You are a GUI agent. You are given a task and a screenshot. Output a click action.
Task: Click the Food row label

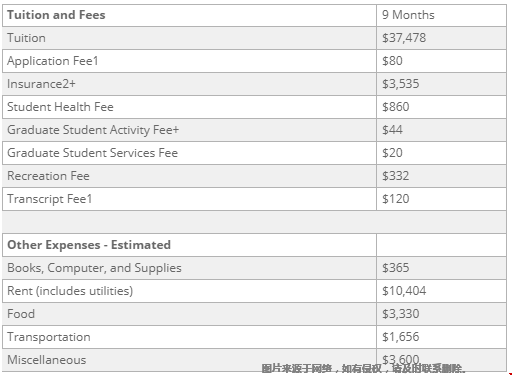(21, 314)
